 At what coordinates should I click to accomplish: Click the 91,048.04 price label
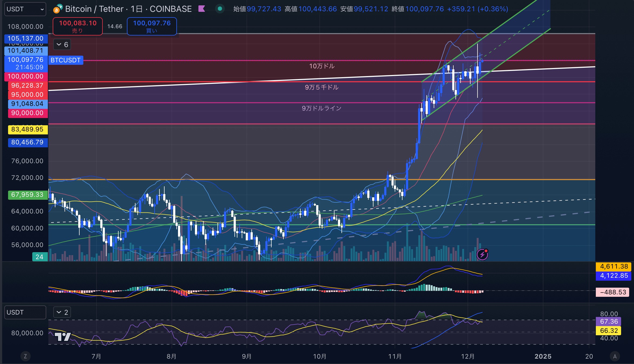(27, 104)
